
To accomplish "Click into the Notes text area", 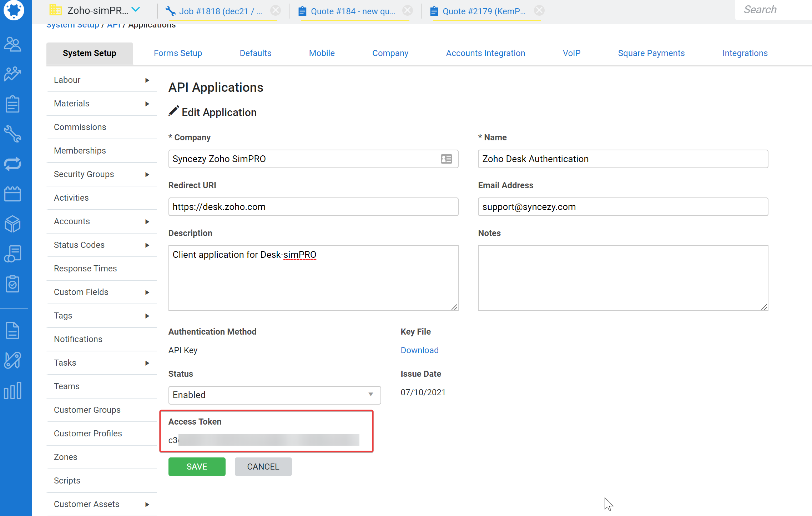I will 623,278.
